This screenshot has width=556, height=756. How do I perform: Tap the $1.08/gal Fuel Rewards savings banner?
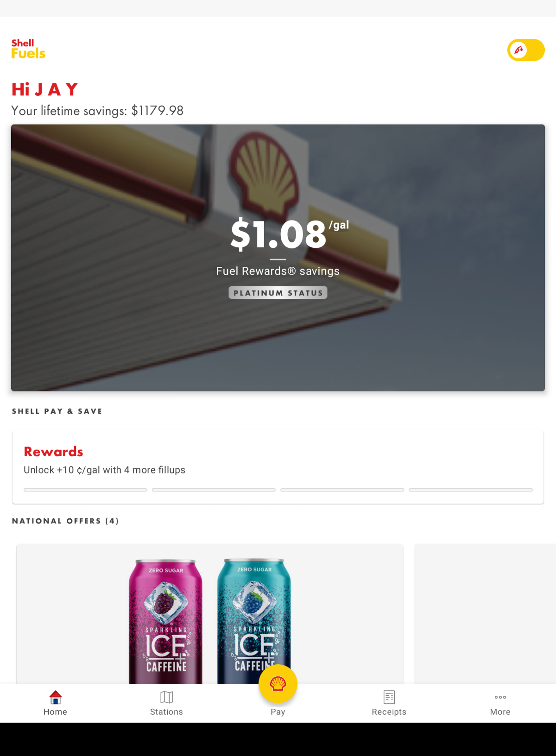point(278,258)
